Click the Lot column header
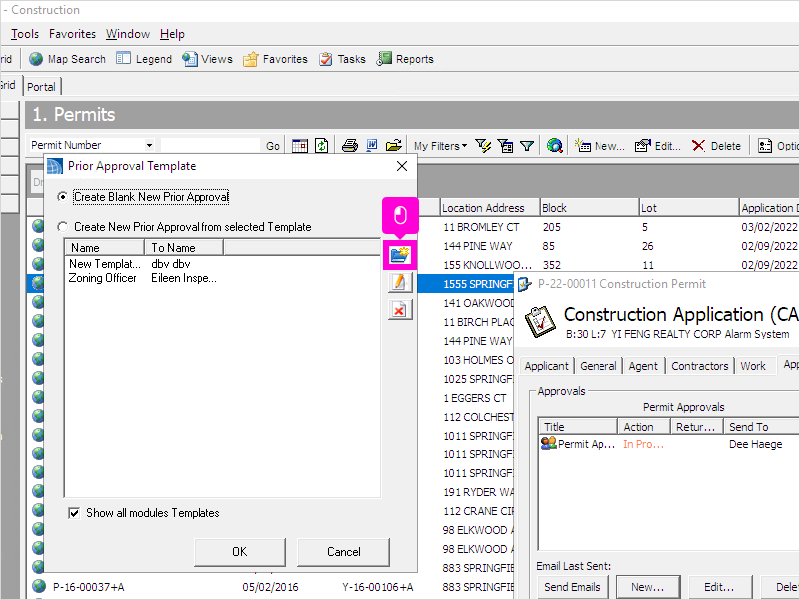The width and height of the screenshot is (800, 600). point(688,208)
